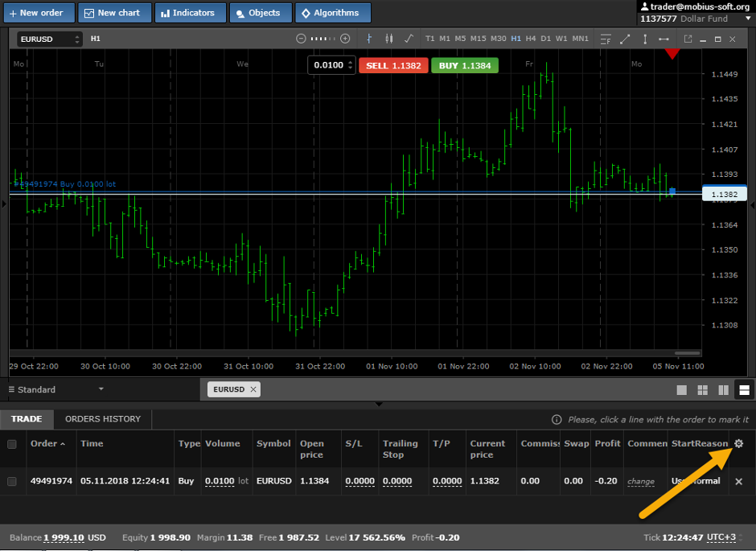Viewport: 756px width, 551px height.
Task: Click the red triangle marker atop the chart
Action: tap(672, 54)
